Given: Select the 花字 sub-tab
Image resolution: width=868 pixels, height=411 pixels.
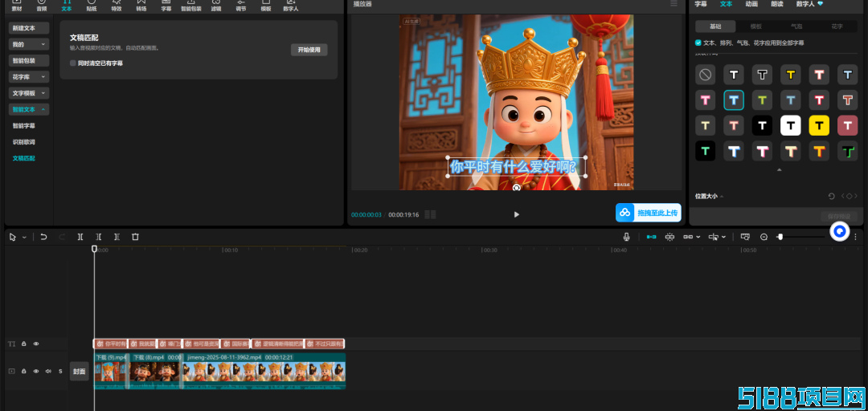Looking at the screenshot, I should 837,26.
